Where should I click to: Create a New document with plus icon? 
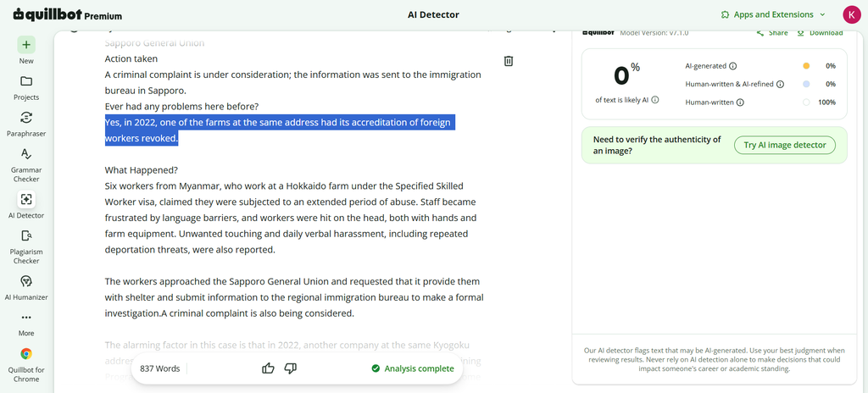(26, 45)
